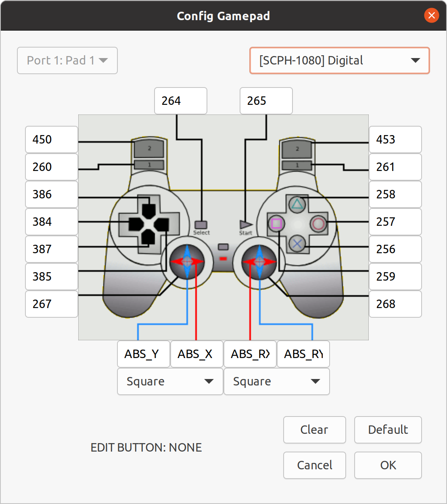Click the Triangle button icon on gamepad
Screen dimensions: 447x504
point(297,204)
